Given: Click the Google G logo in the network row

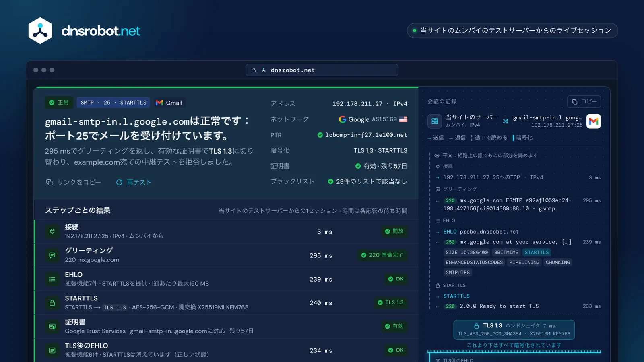Looking at the screenshot, I should [343, 119].
